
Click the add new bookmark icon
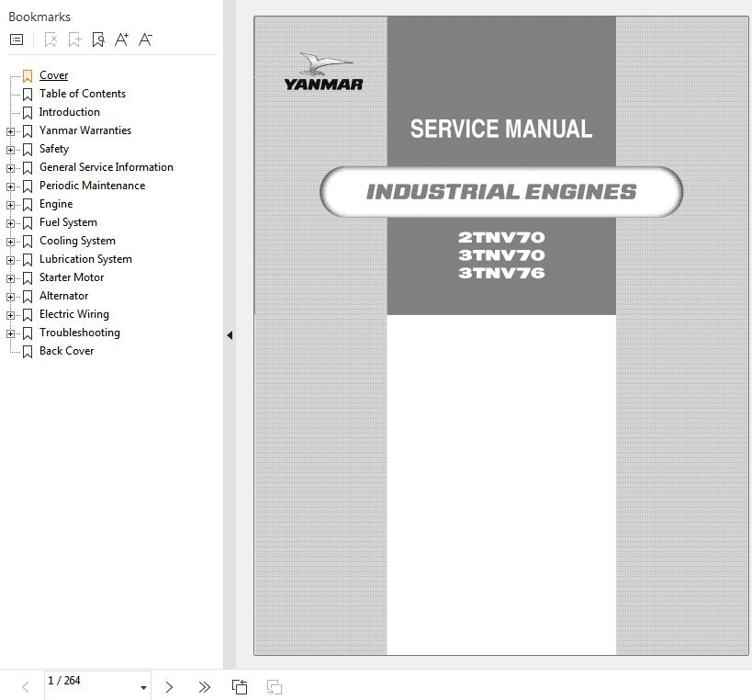click(74, 40)
